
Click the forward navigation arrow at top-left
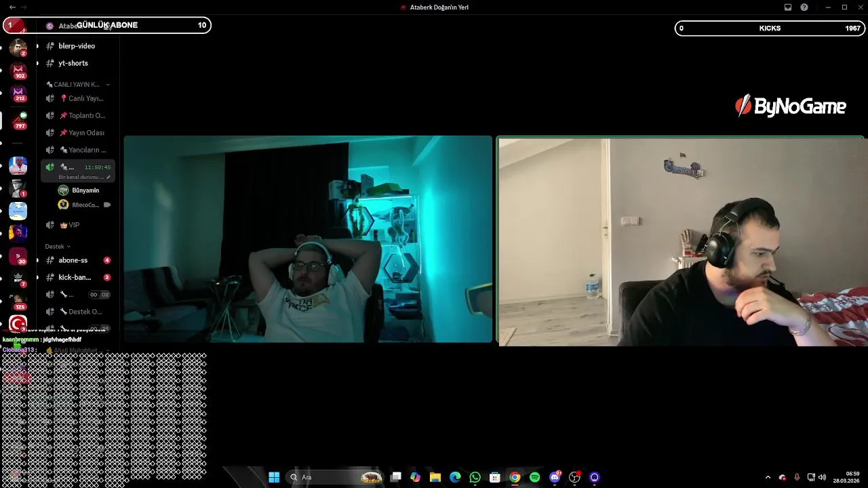[x=24, y=7]
